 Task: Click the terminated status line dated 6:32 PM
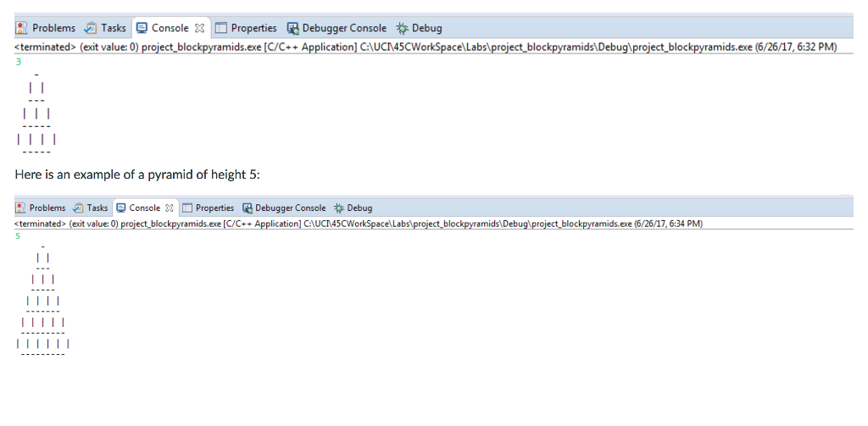coord(426,47)
